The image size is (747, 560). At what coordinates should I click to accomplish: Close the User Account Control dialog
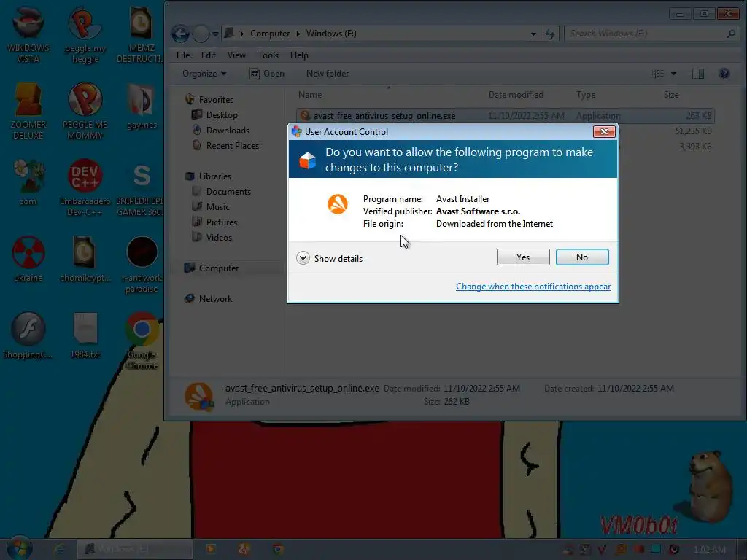(603, 132)
